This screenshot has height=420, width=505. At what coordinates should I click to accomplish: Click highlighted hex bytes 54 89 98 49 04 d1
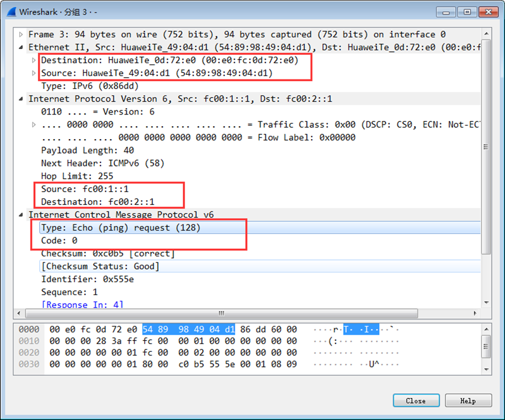pos(189,329)
